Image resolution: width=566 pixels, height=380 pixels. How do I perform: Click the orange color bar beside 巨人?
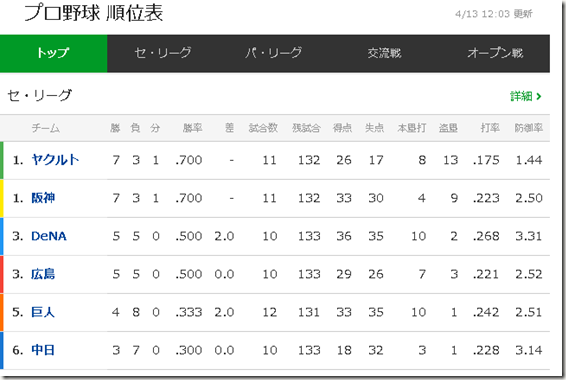click(x=2, y=312)
